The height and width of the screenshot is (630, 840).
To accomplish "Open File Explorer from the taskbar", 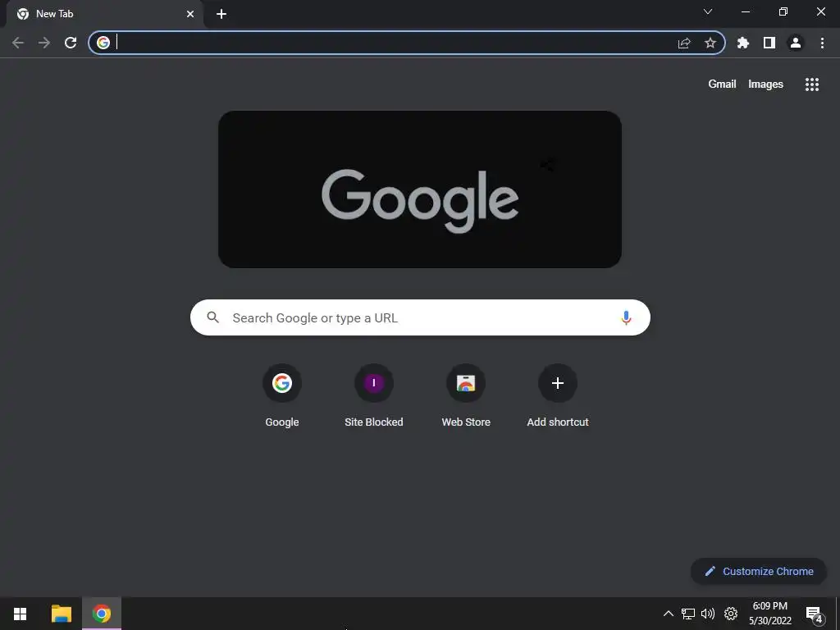I will coord(61,614).
